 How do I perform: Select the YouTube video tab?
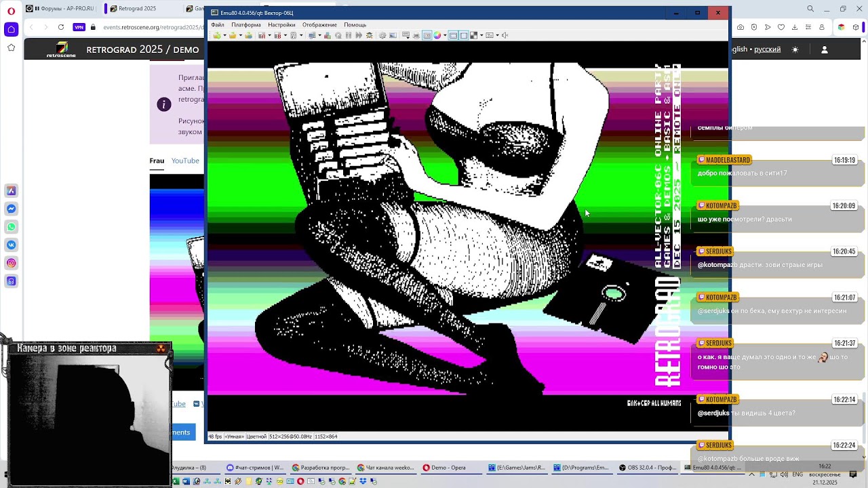(x=185, y=161)
